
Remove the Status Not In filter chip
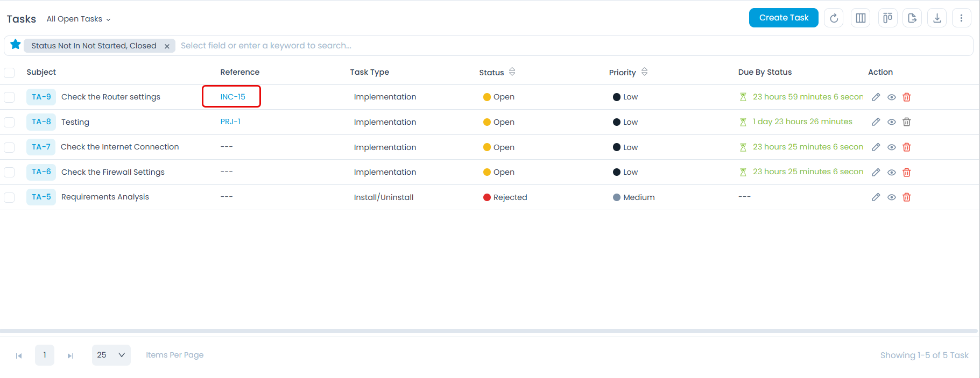pos(167,46)
